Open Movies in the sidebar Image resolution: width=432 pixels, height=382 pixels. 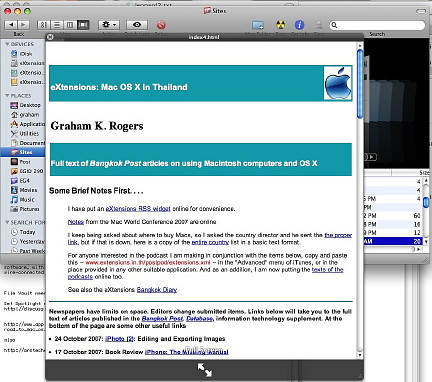point(24,190)
